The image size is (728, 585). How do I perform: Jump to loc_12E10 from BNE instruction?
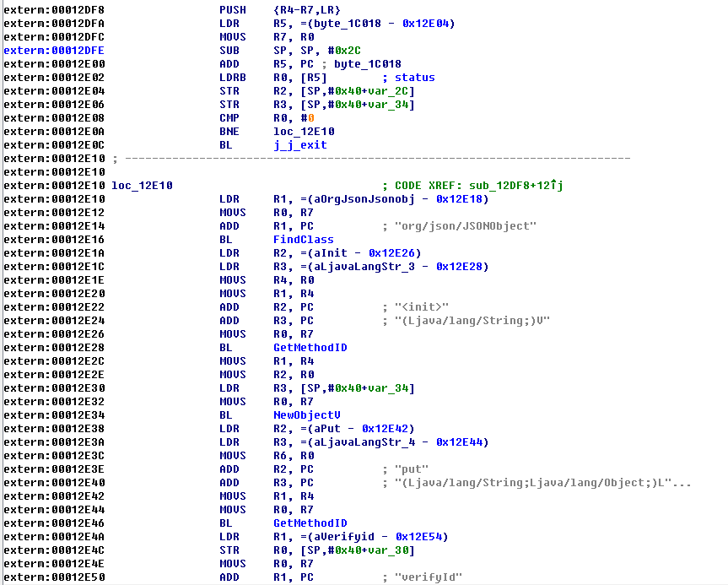click(303, 132)
